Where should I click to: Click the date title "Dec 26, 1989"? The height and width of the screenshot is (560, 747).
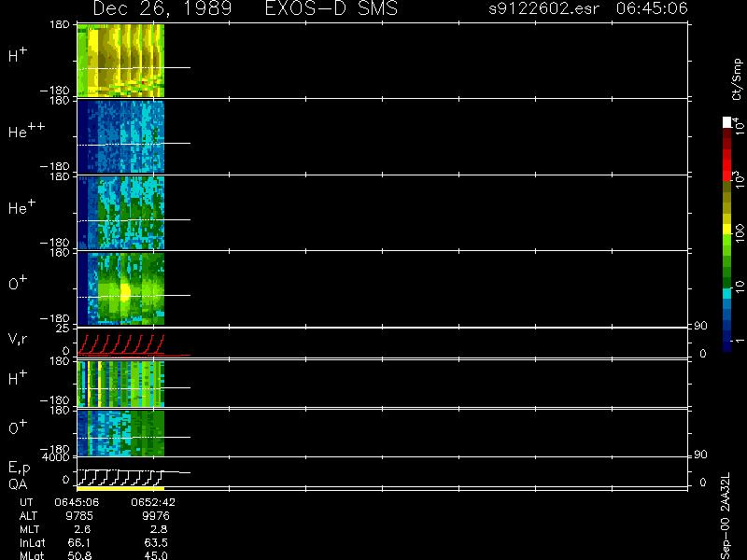tap(162, 8)
